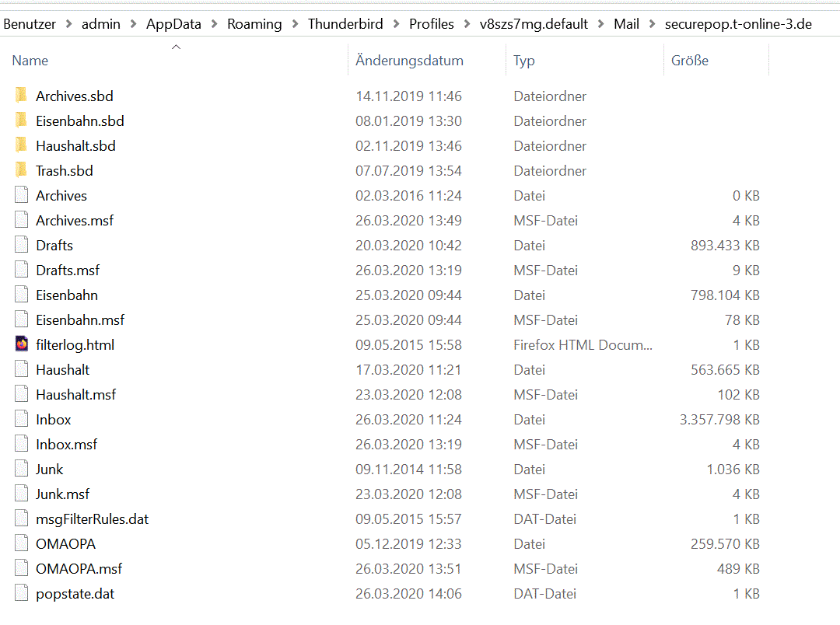The width and height of the screenshot is (840, 625).
Task: Select the msgFilterRules.dat file icon
Action: pyautogui.click(x=21, y=519)
